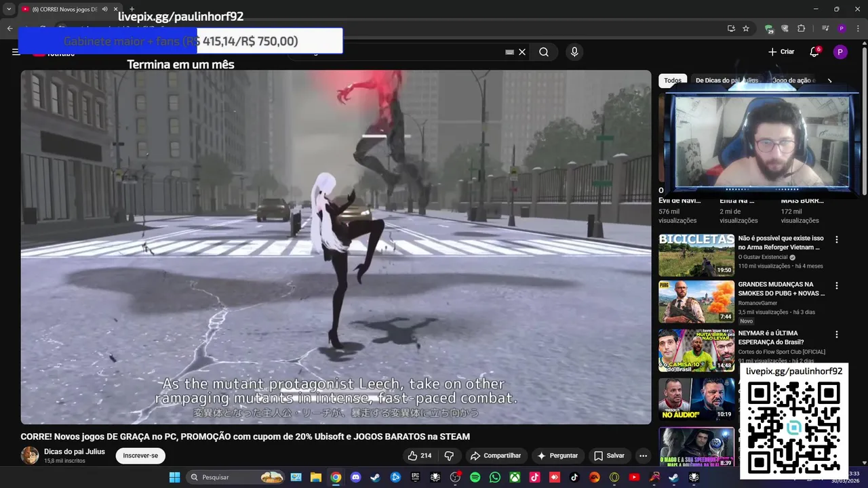Open WhatsApp from the taskbar

495,477
